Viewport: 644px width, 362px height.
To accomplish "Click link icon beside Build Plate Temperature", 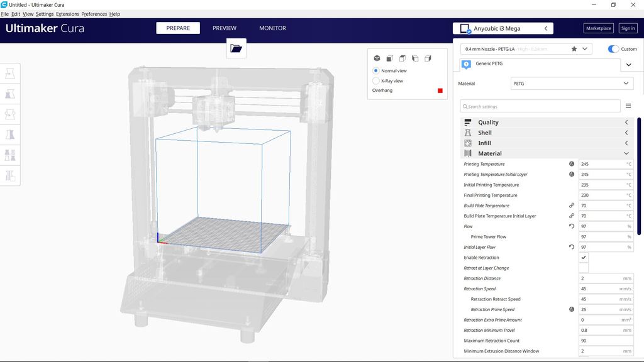I will pyautogui.click(x=572, y=206).
